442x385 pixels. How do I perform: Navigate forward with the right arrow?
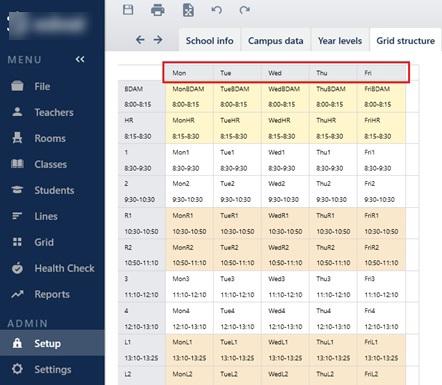tap(158, 40)
